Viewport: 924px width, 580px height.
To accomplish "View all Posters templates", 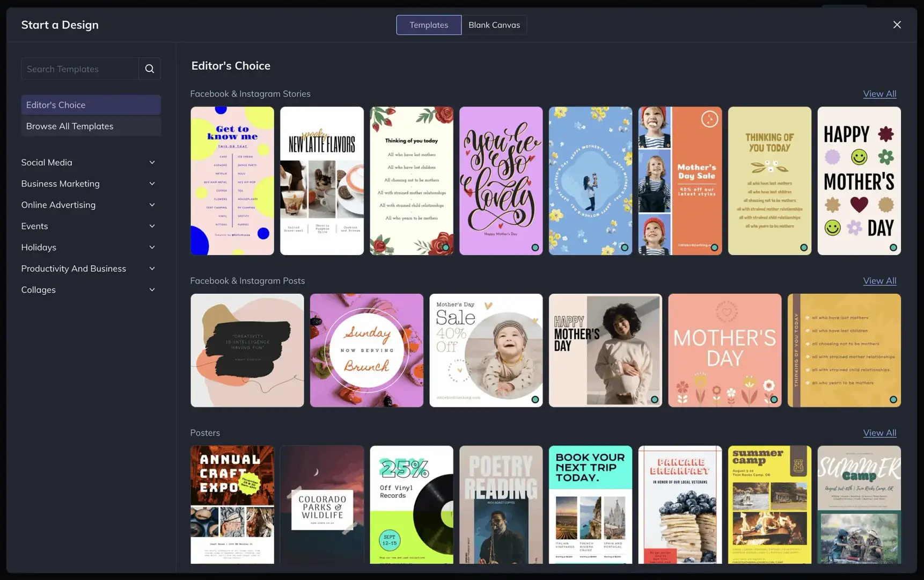I will click(879, 432).
